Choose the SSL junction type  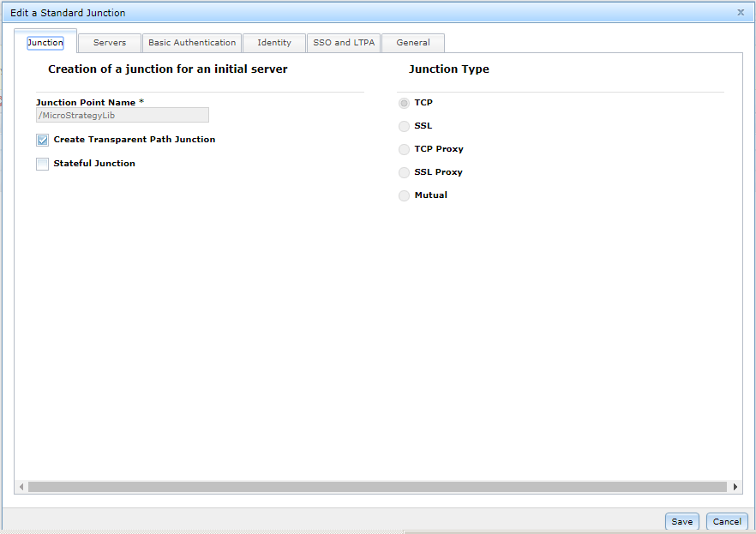click(x=404, y=126)
